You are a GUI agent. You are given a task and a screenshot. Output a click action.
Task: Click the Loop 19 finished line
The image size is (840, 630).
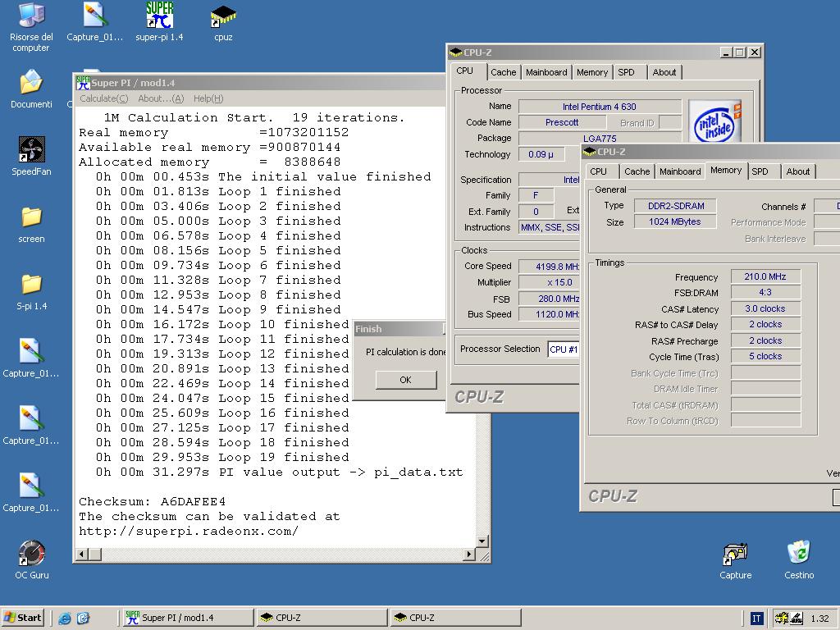(222, 458)
